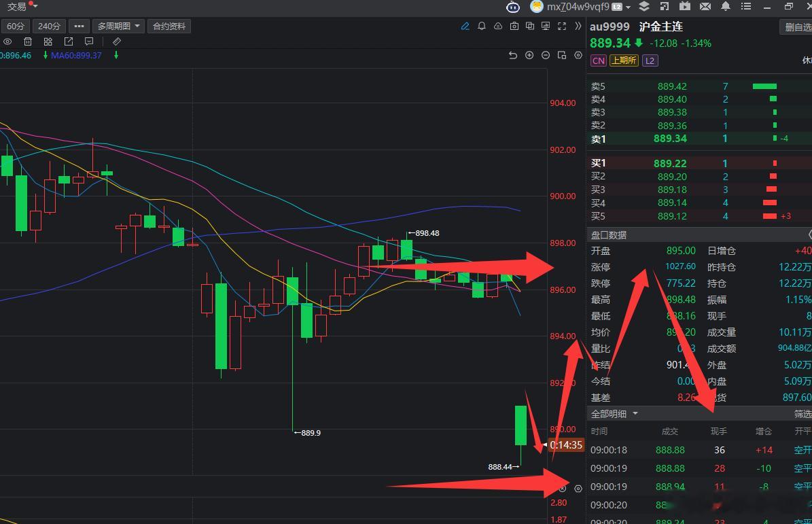Open the monitor chart display icon

pyautogui.click(x=546, y=26)
